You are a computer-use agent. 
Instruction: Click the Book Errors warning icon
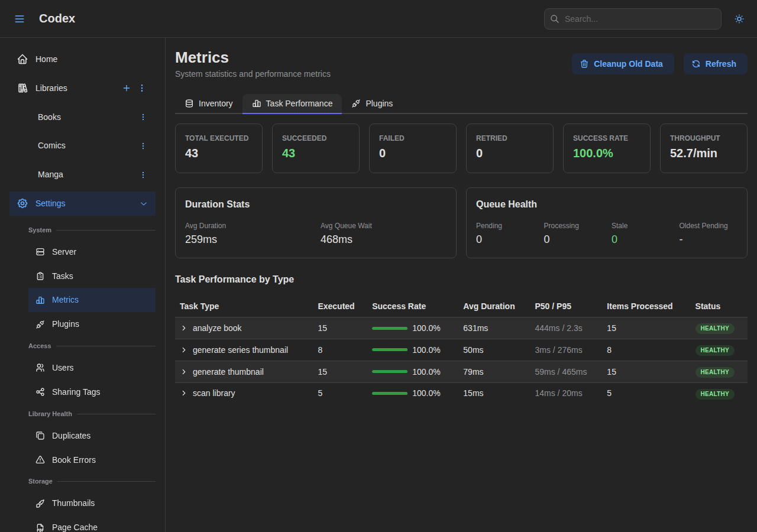point(40,460)
